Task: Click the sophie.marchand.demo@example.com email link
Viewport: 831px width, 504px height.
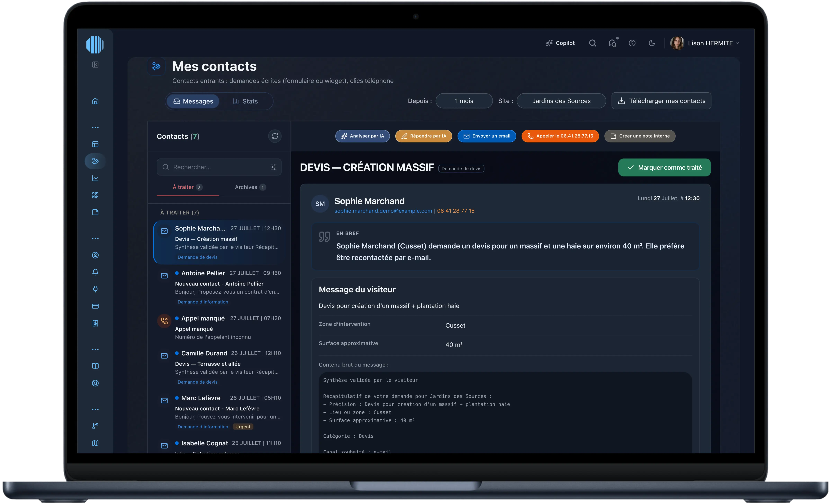Action: (383, 211)
